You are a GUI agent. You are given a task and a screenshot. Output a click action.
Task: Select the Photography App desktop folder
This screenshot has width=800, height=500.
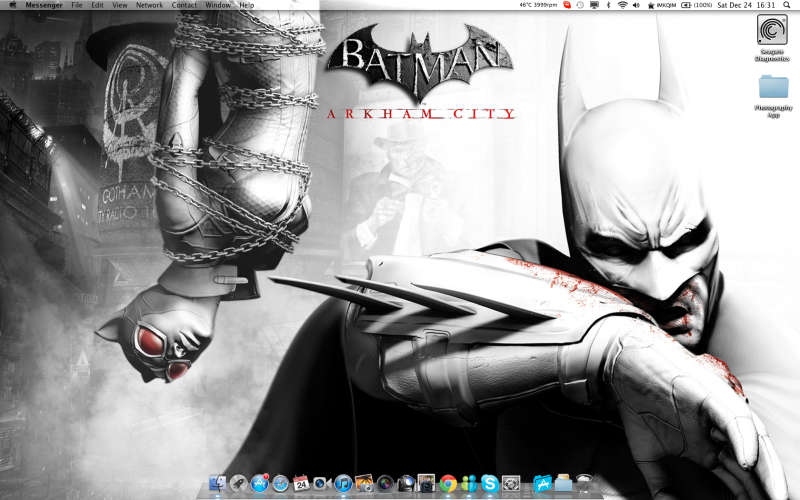tap(772, 91)
